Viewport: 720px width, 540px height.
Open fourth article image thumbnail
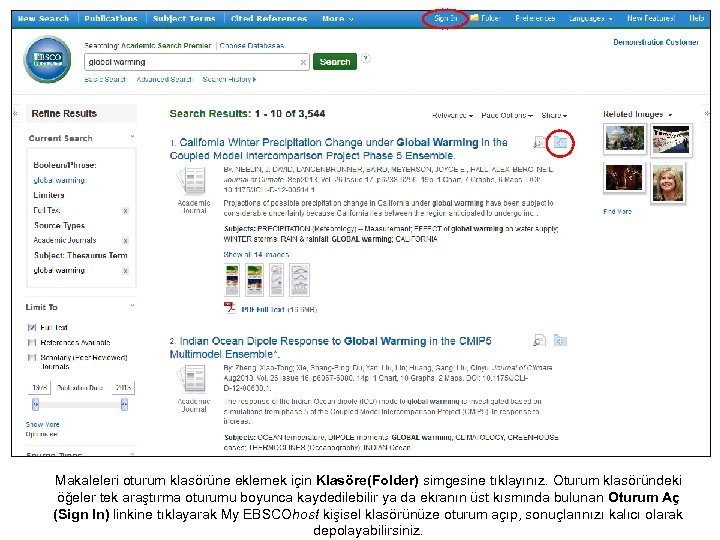point(299,280)
